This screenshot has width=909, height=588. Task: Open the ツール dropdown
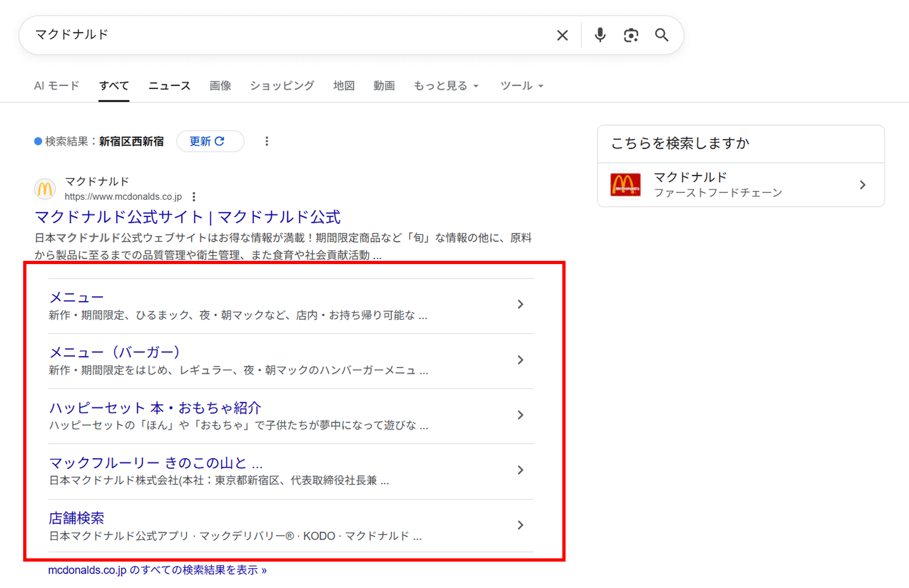point(521,86)
